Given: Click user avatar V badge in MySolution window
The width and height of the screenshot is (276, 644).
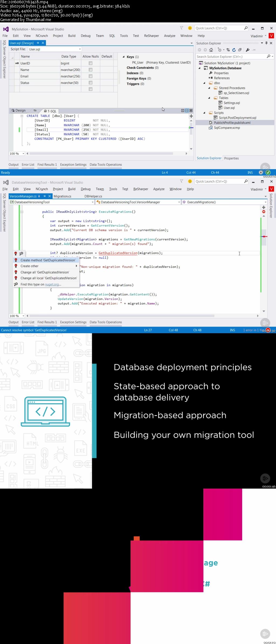Looking at the screenshot, I should pos(271,36).
